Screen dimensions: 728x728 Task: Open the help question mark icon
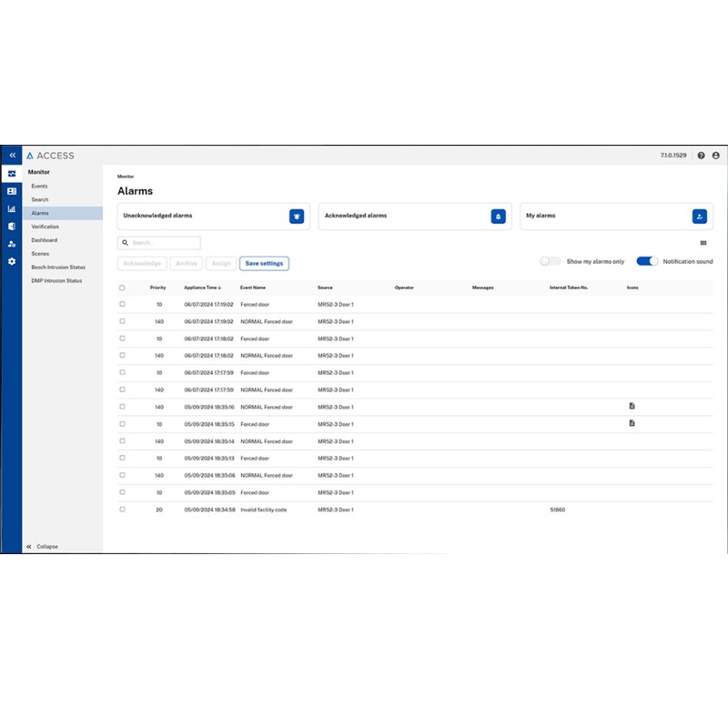pyautogui.click(x=701, y=156)
